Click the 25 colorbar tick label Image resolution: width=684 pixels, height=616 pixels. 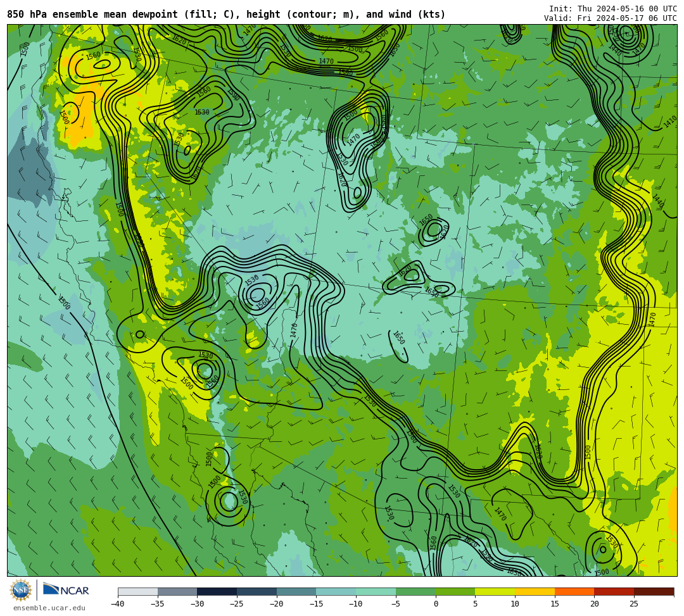634,604
